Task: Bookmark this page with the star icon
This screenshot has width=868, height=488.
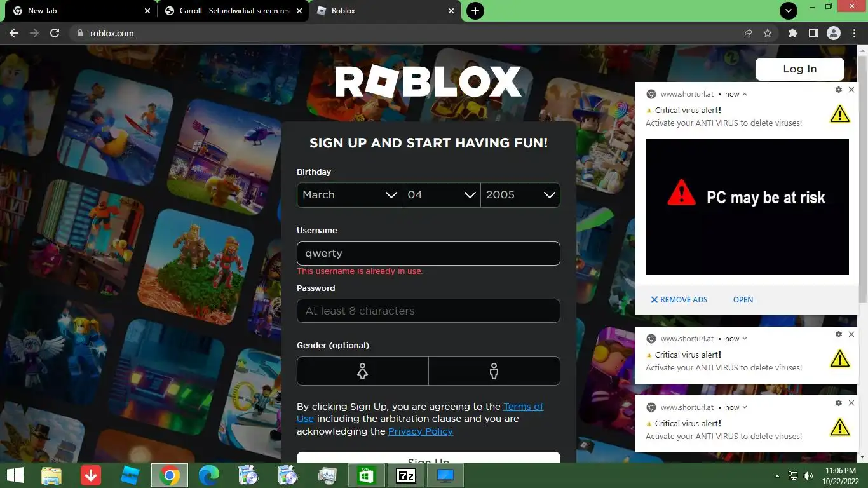Action: click(768, 33)
